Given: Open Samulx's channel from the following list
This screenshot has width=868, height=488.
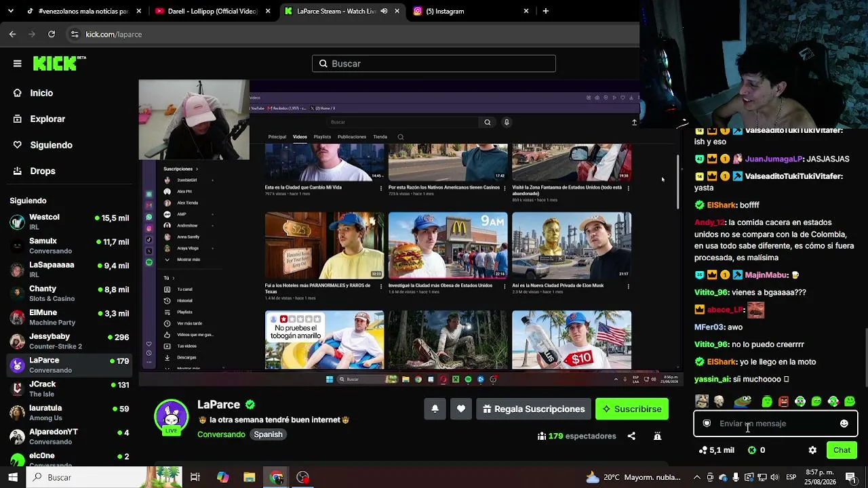Looking at the screenshot, I should (69, 245).
